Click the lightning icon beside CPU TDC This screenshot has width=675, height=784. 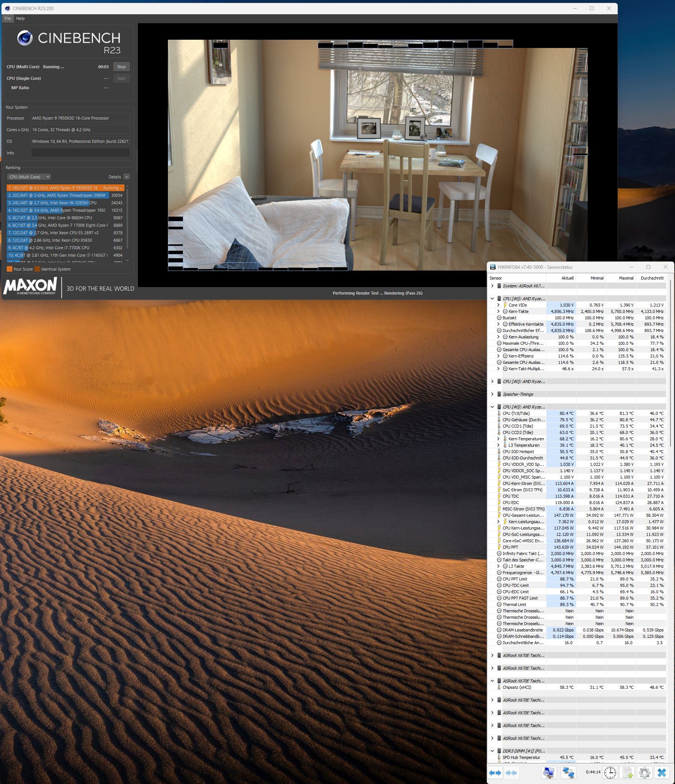tap(499, 496)
